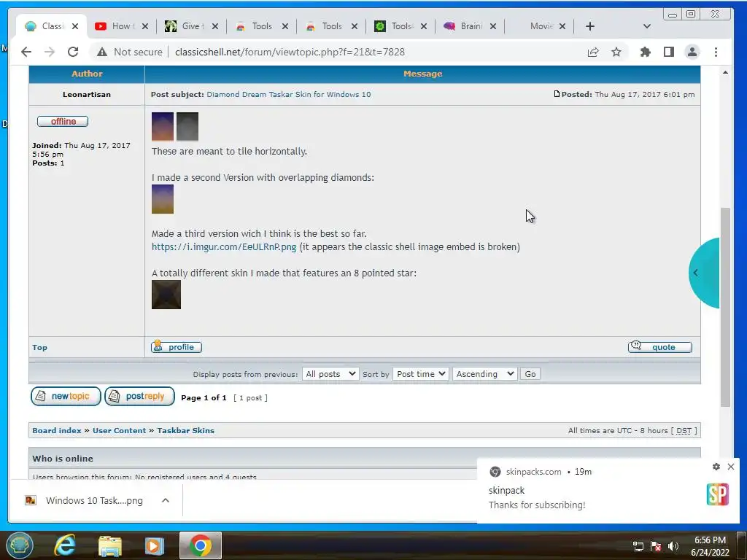The width and height of the screenshot is (747, 560).
Task: Click the Action Center flag icon
Action: 656,546
